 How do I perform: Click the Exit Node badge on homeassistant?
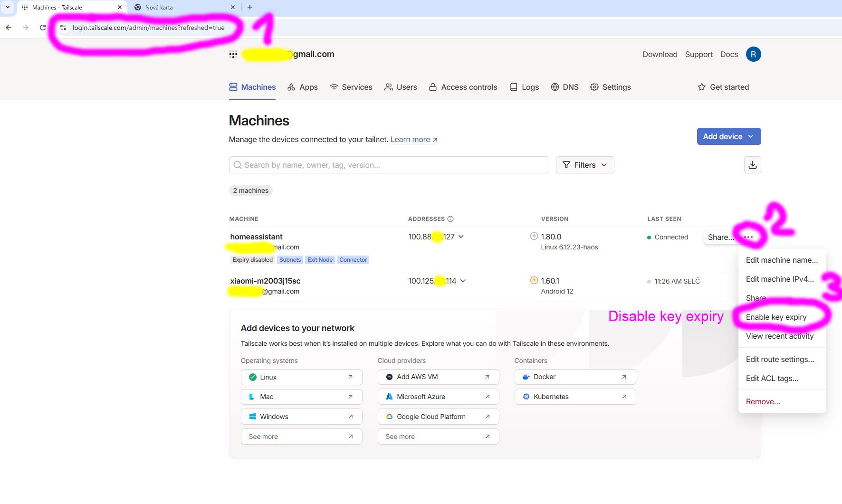click(x=320, y=260)
